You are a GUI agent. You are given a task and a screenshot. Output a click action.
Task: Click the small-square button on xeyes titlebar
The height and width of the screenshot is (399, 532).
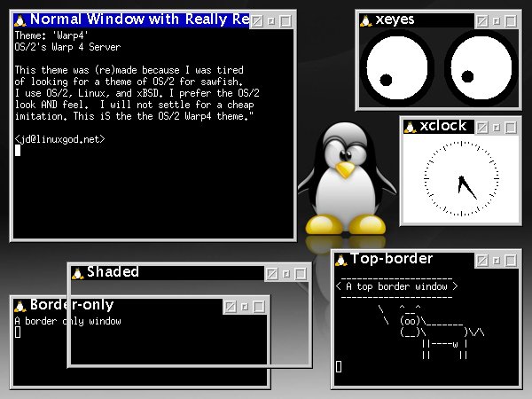(497, 21)
